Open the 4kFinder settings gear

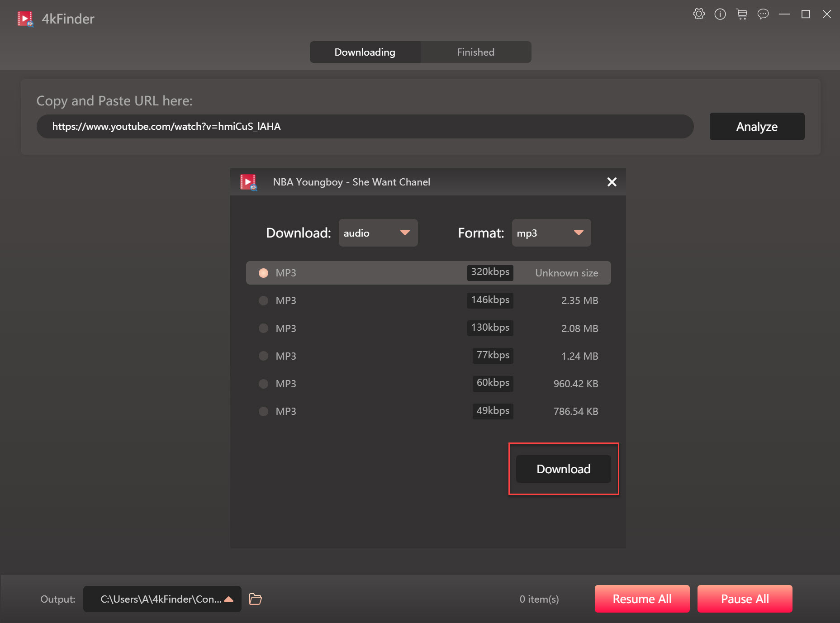click(x=699, y=14)
